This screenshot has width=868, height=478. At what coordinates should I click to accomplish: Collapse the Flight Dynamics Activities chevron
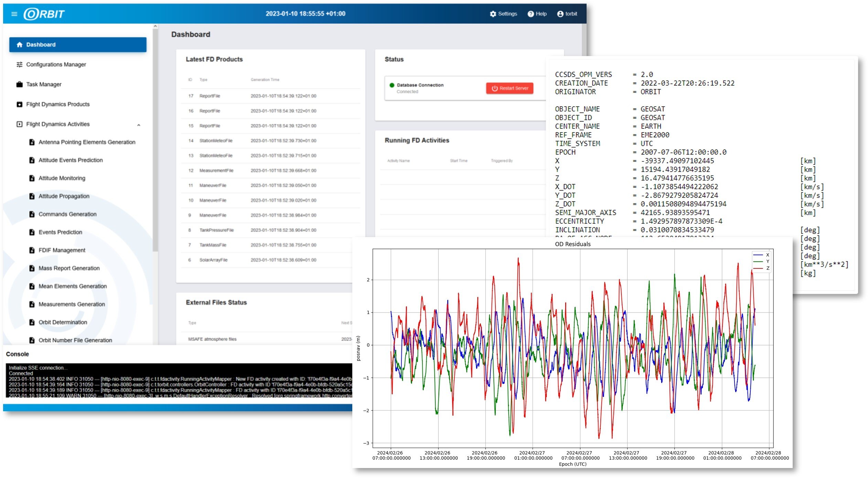pyautogui.click(x=139, y=125)
